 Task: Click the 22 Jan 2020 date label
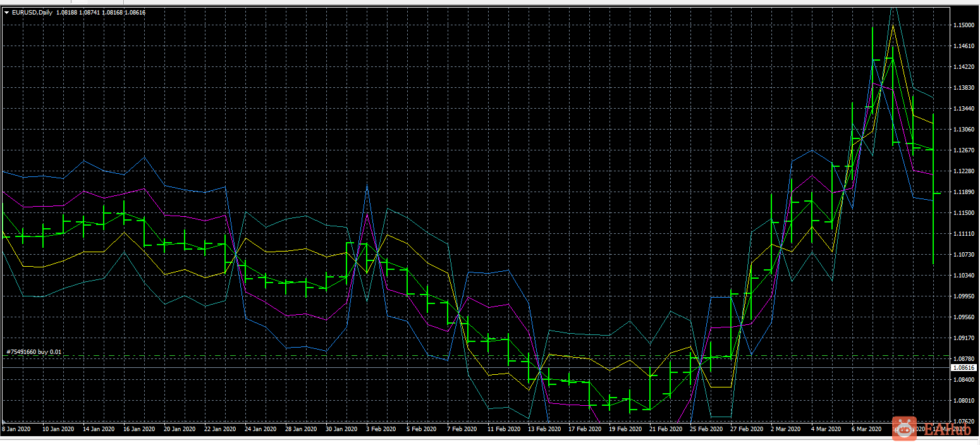pos(219,429)
